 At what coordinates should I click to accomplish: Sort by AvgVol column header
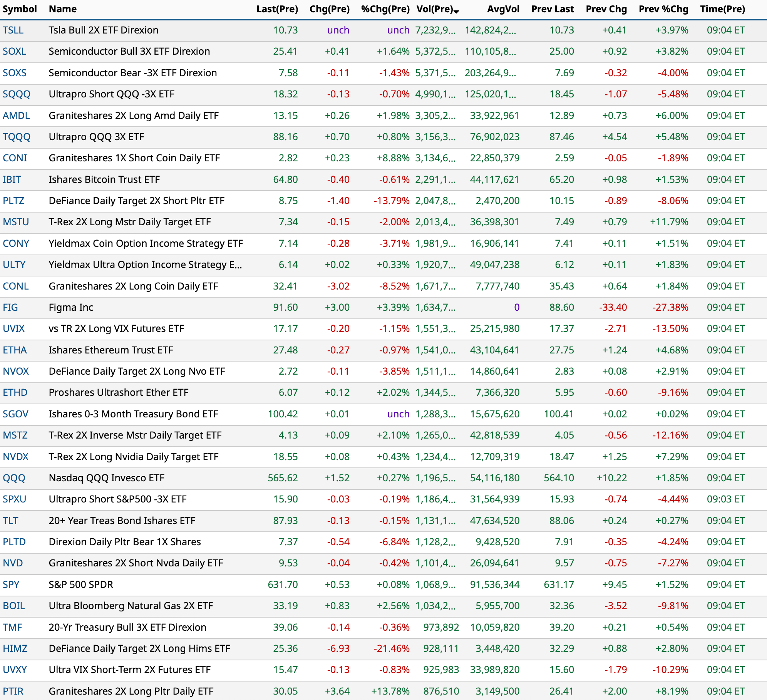pos(503,9)
